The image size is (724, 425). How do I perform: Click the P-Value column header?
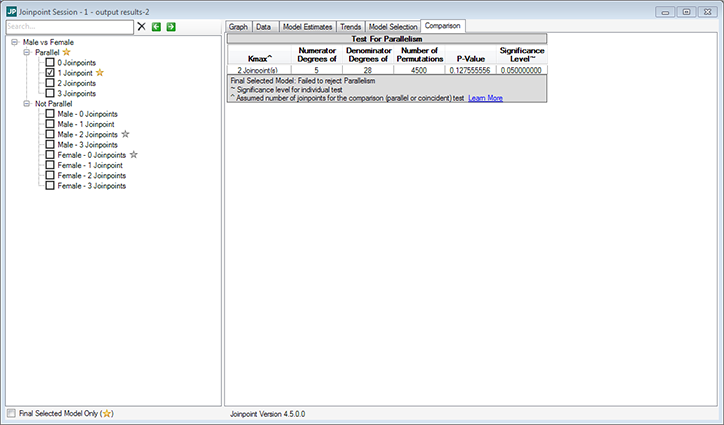click(x=463, y=60)
